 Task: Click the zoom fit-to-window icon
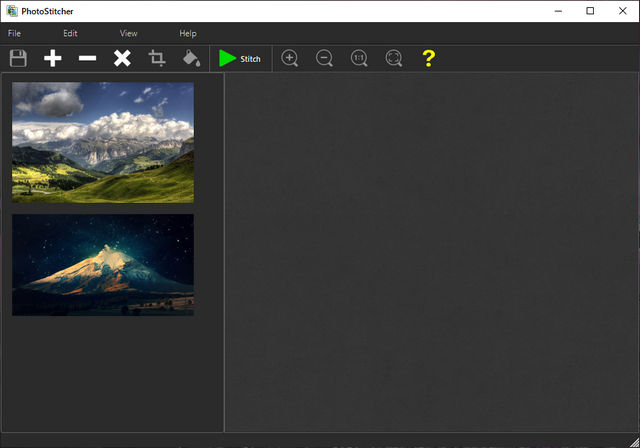394,59
